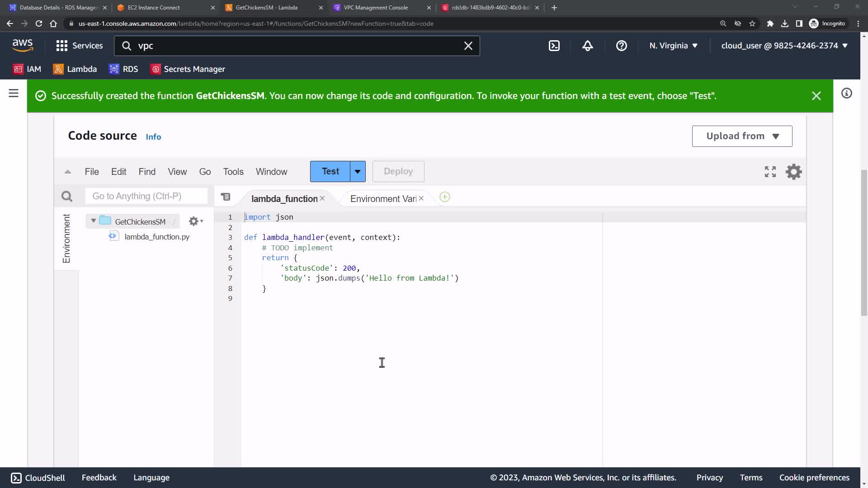
Task: Open CloudShell icon in top navigation bar
Action: click(x=554, y=46)
